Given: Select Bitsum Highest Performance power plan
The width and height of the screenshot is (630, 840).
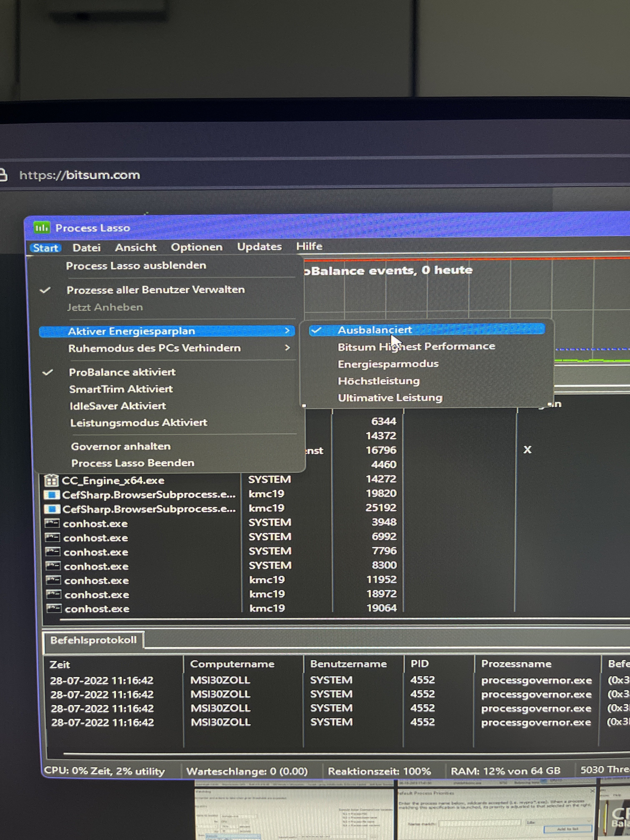Looking at the screenshot, I should point(416,347).
